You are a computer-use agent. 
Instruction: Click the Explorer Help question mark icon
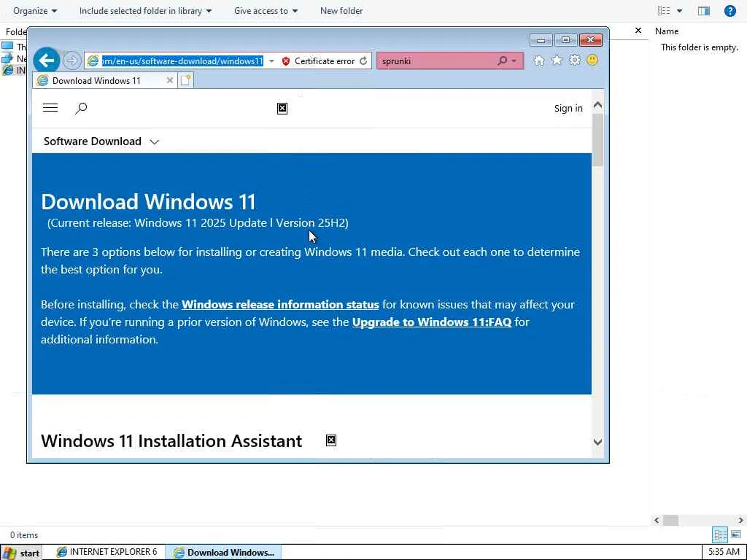729,10
